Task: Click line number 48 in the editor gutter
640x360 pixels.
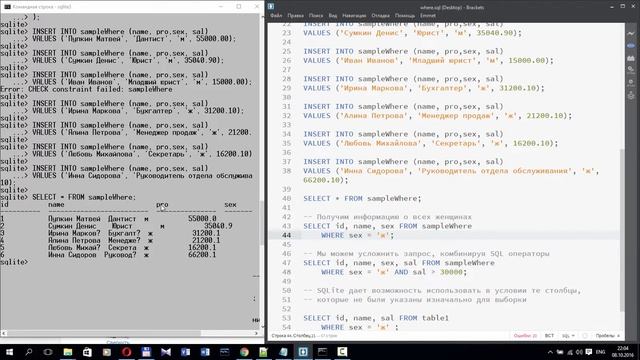Action: tap(287, 272)
